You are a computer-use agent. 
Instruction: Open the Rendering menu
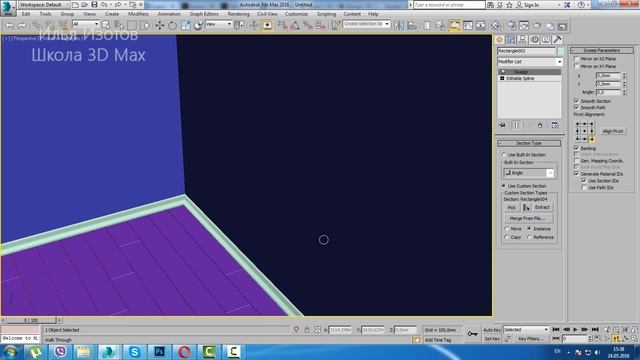(x=239, y=14)
